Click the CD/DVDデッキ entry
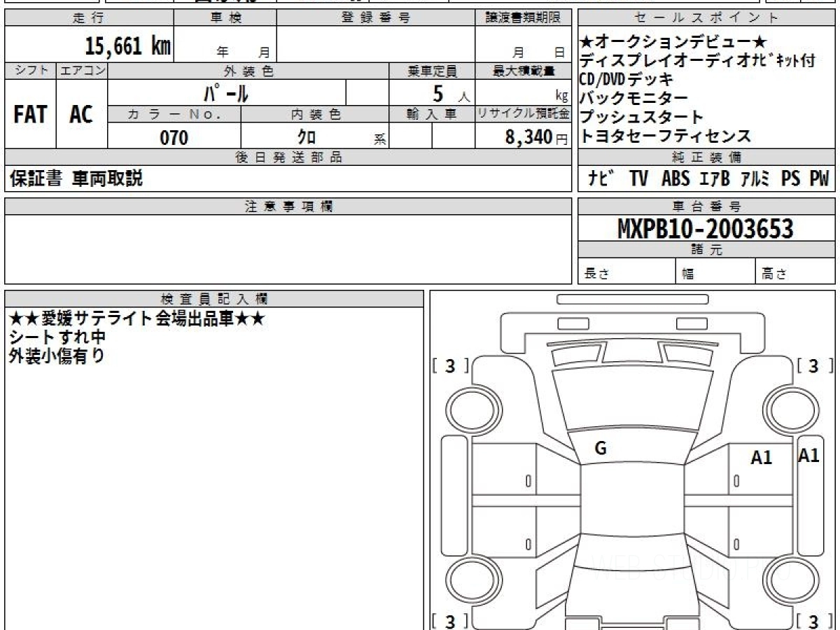 (626, 79)
